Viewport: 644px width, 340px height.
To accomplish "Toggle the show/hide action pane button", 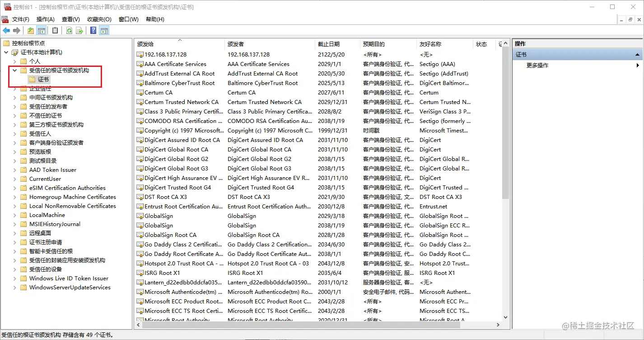I will pos(104,31).
